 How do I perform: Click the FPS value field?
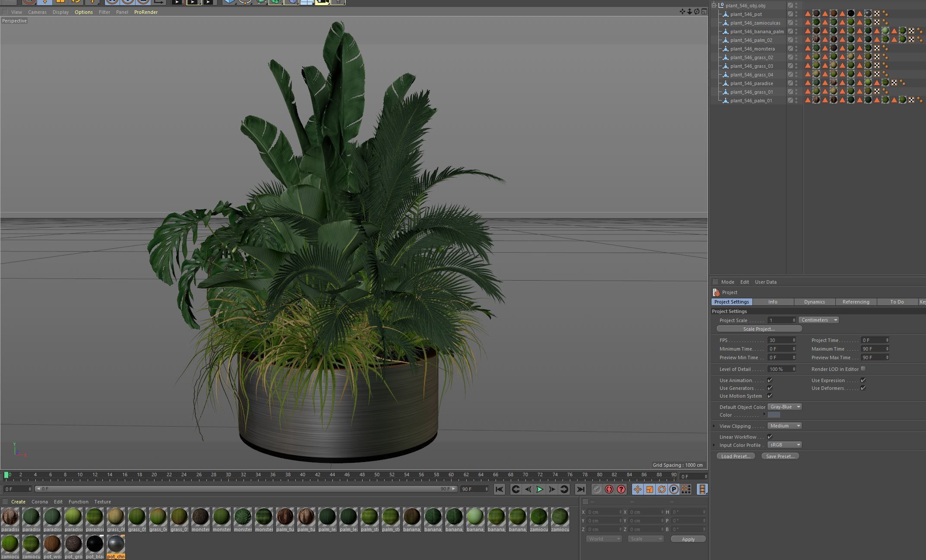point(781,340)
